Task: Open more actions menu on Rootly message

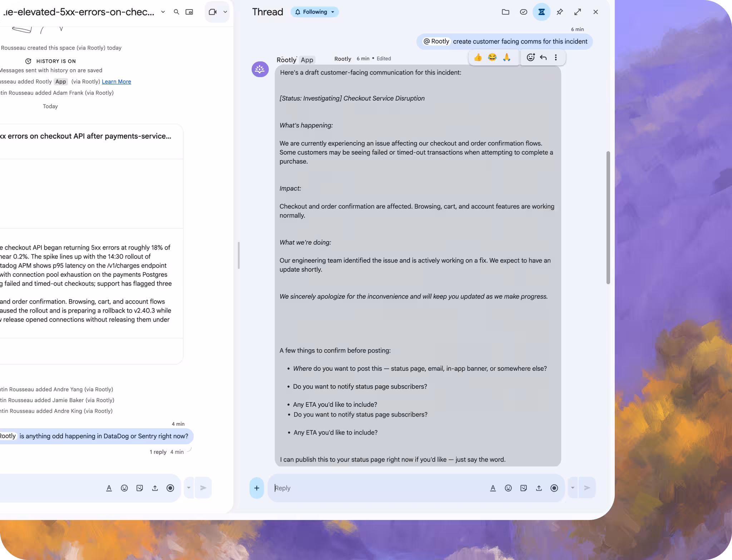Action: (x=556, y=57)
